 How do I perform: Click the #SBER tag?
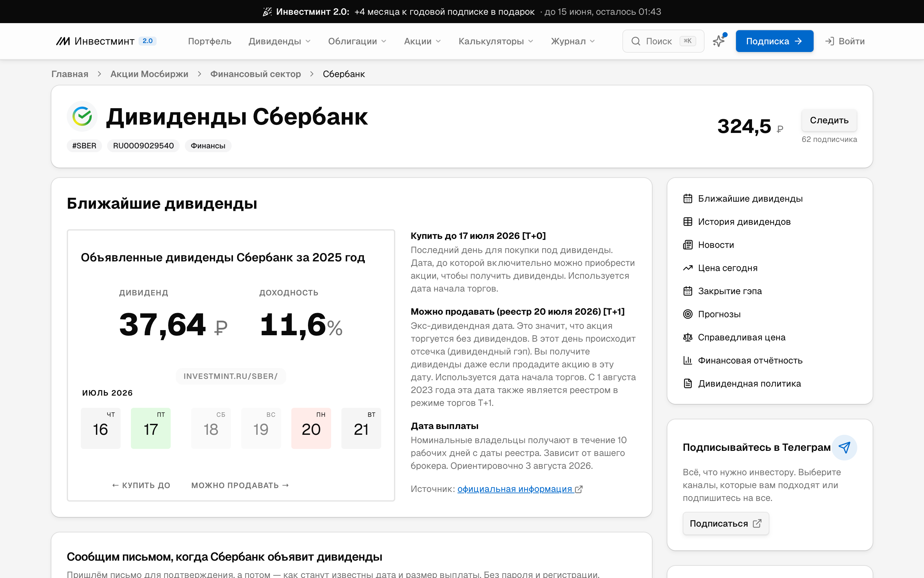[84, 146]
